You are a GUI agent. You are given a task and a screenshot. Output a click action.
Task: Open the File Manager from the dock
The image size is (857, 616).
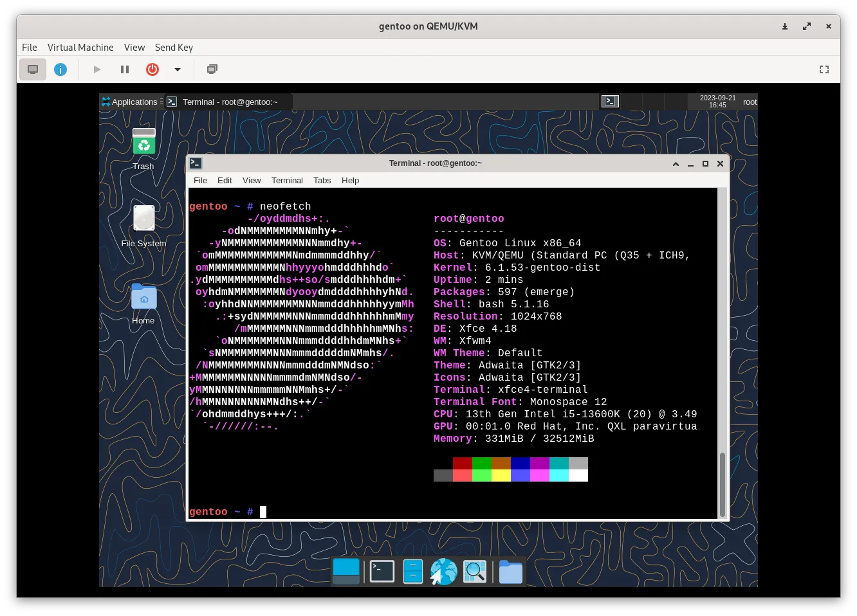point(510,571)
